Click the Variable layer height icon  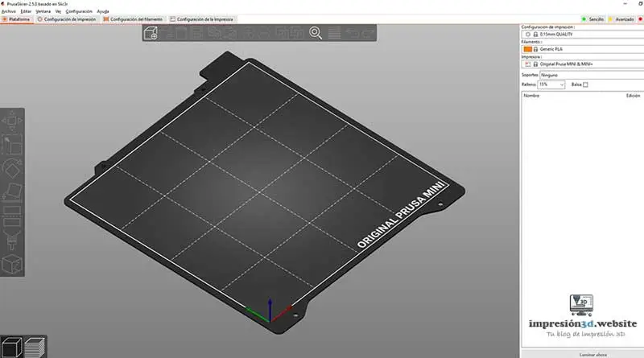334,33
